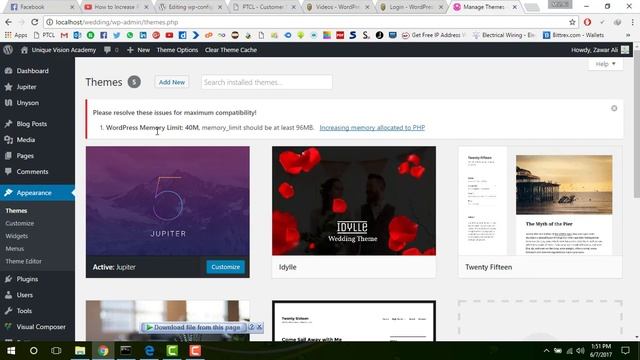This screenshot has height=360, width=640.
Task: Select the Idylle wedding theme thumbnail
Action: click(354, 201)
